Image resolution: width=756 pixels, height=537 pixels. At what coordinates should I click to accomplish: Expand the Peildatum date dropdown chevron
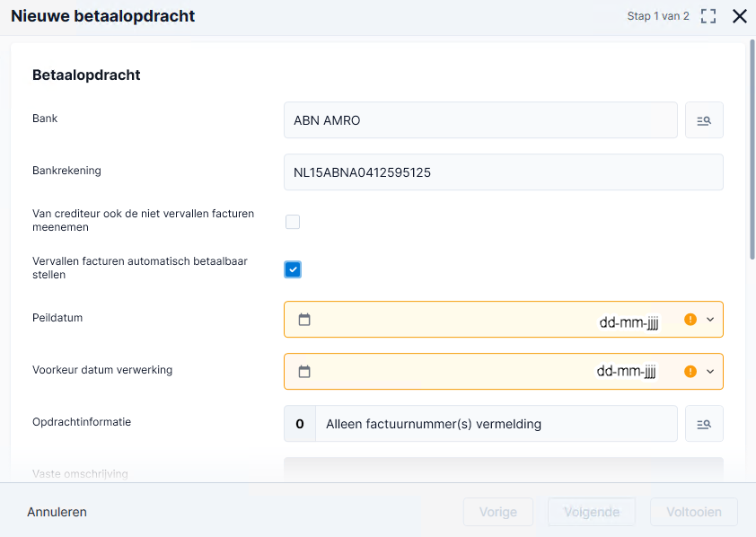tap(710, 319)
